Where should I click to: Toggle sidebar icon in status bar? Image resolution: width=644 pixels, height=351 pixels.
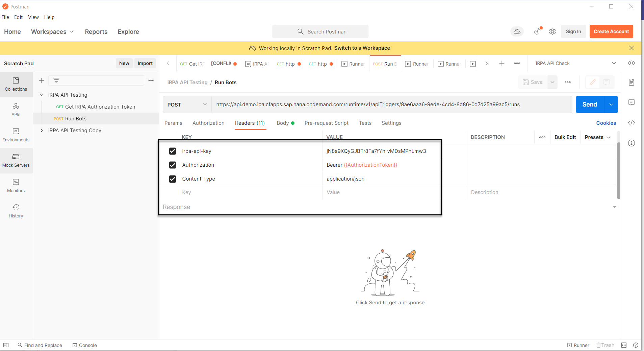click(x=6, y=345)
